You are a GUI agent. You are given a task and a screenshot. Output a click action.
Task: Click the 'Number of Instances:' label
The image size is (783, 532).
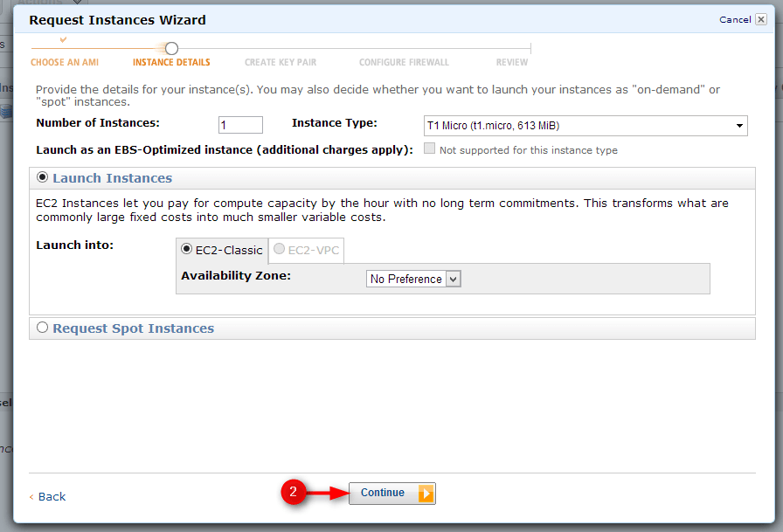(98, 123)
